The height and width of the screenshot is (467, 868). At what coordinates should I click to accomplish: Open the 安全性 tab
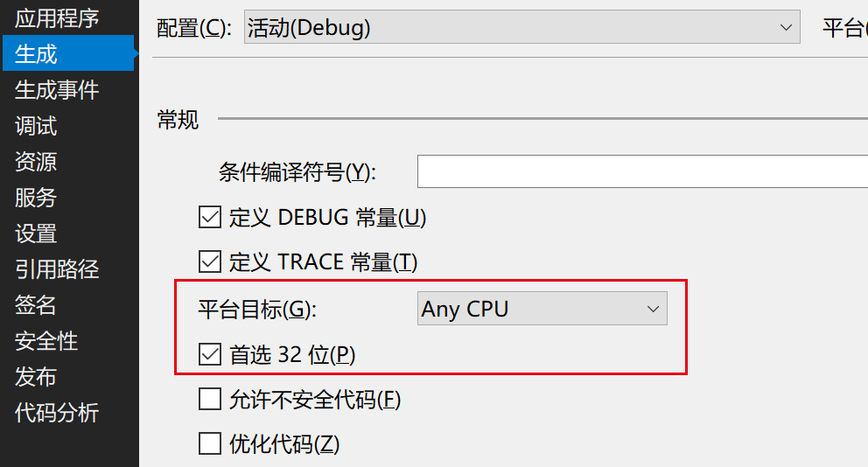(x=46, y=341)
